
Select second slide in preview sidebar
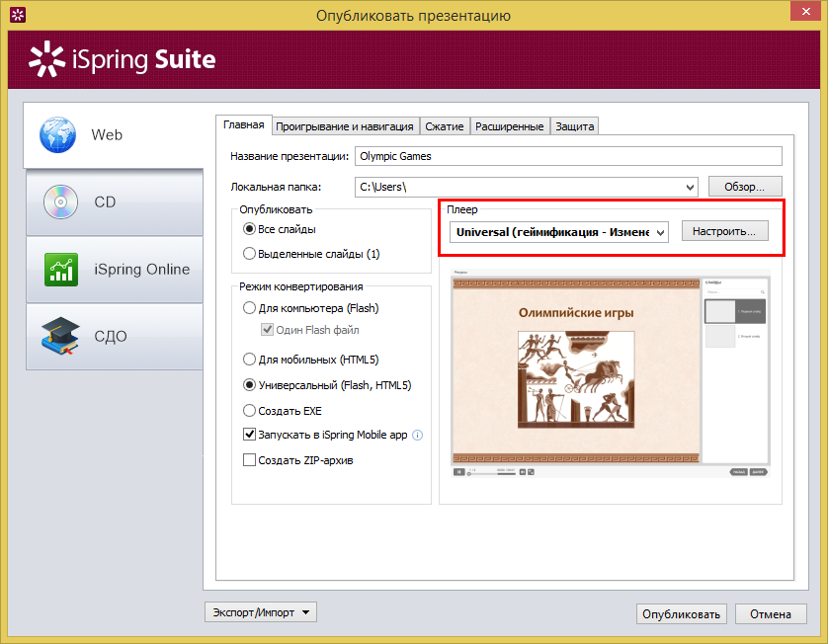735,336
